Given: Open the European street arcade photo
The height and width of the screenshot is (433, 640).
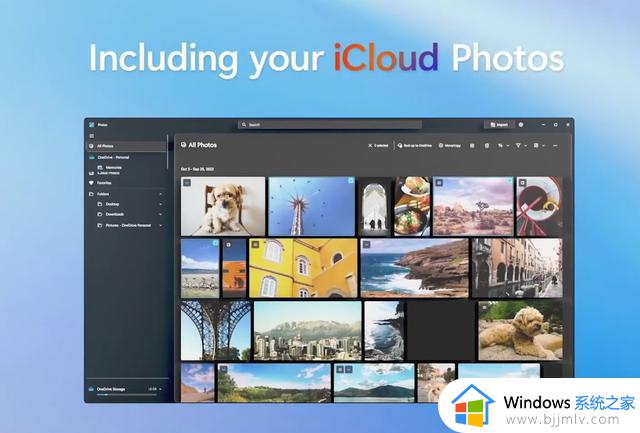Looking at the screenshot, I should (517, 268).
